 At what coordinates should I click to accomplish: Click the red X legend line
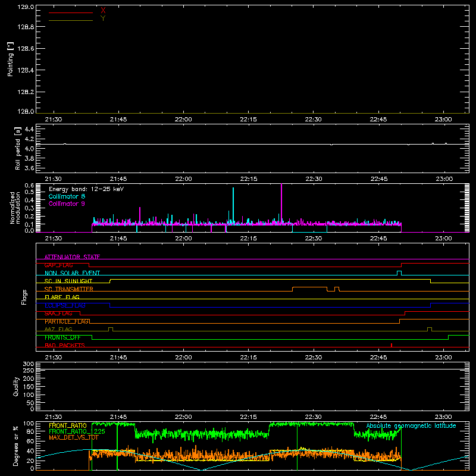click(x=71, y=12)
